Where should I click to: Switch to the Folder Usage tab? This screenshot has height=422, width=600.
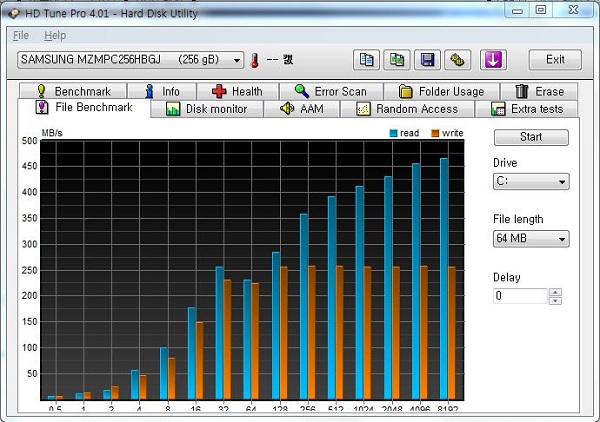[x=441, y=91]
